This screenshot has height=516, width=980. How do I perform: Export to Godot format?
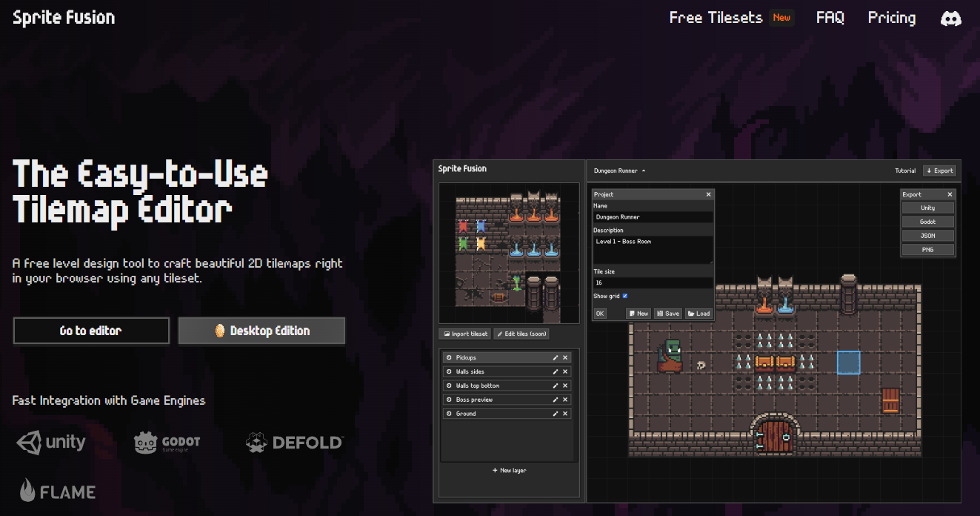927,222
